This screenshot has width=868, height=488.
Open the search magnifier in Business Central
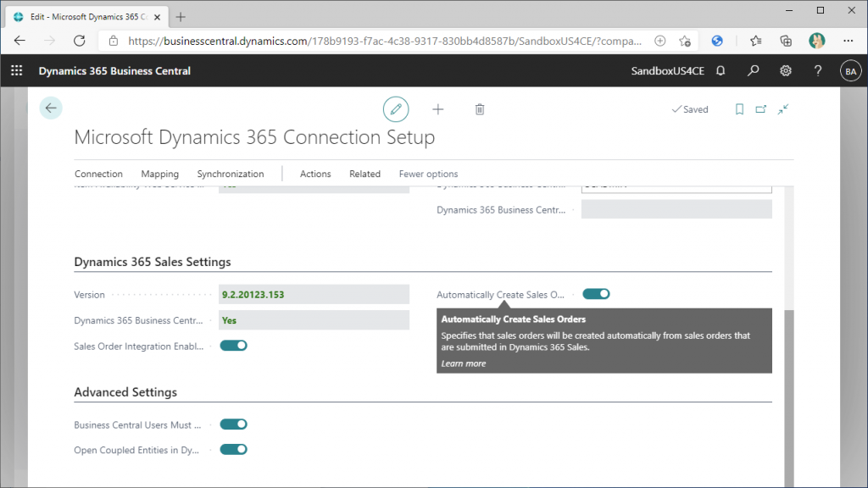click(753, 71)
